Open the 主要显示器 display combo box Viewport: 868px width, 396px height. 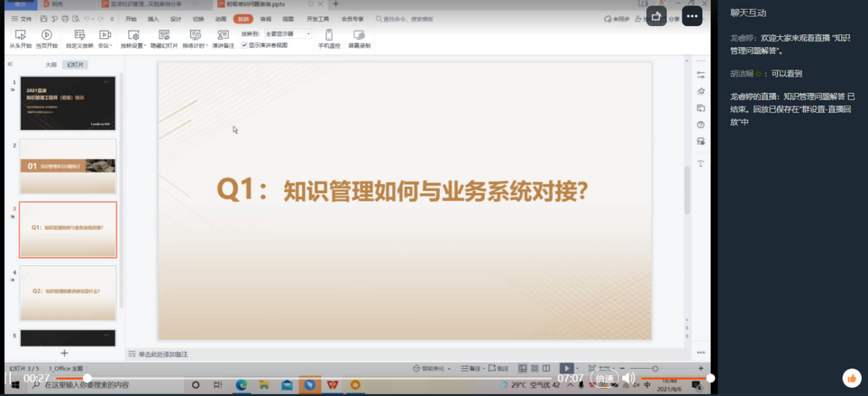[288, 34]
